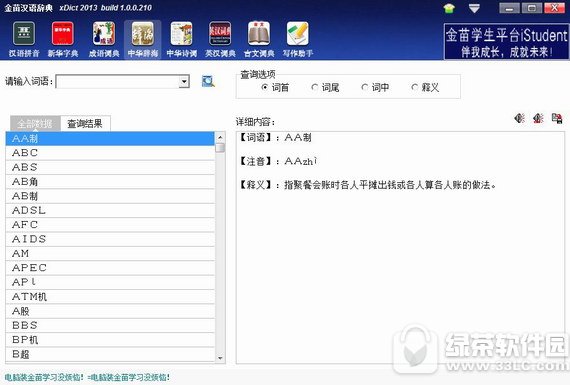Select the 中华辞海 module
570x385 pixels.
(143, 39)
